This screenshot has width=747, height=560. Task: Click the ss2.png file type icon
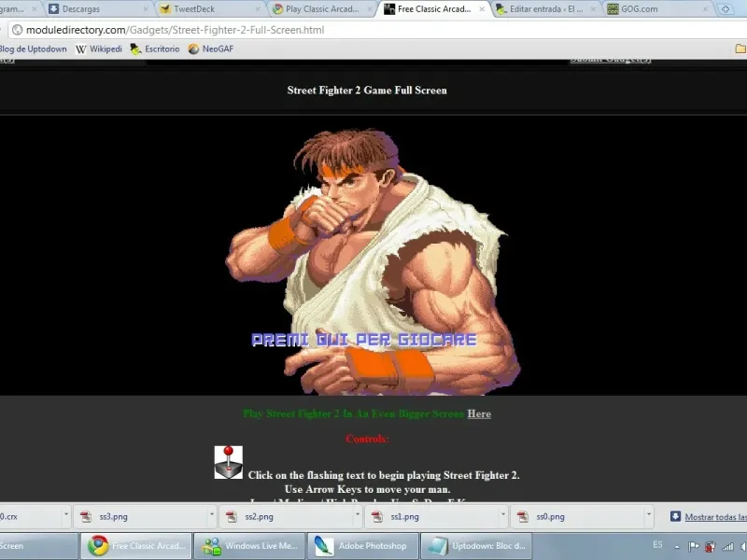232,517
